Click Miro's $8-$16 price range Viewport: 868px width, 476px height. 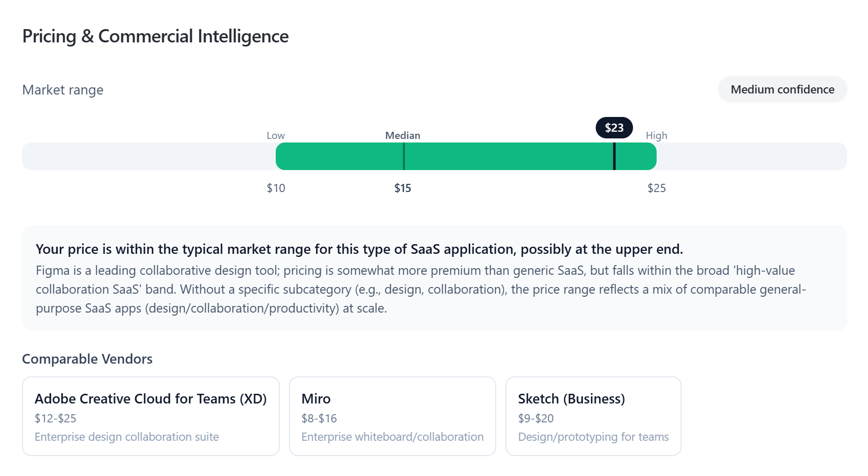tap(319, 418)
